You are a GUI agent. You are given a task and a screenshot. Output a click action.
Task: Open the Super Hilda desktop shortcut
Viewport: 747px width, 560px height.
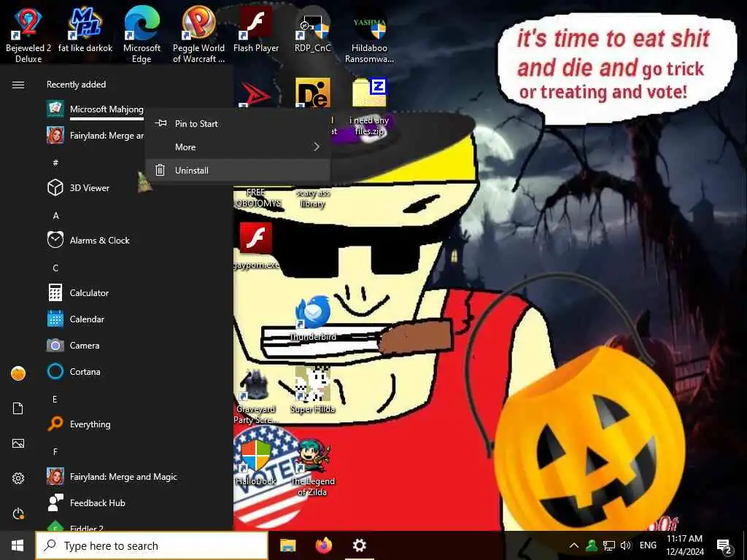[313, 389]
